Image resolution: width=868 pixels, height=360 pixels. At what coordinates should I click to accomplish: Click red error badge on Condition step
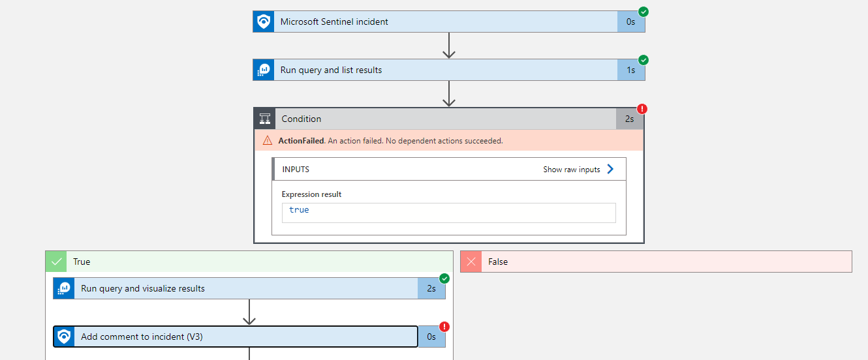(x=642, y=109)
